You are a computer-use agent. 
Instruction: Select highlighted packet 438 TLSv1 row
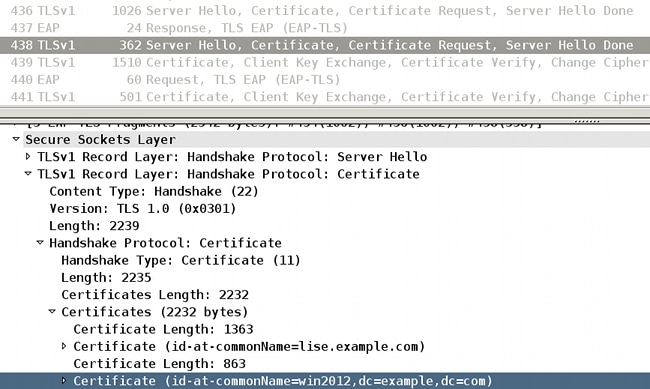325,45
